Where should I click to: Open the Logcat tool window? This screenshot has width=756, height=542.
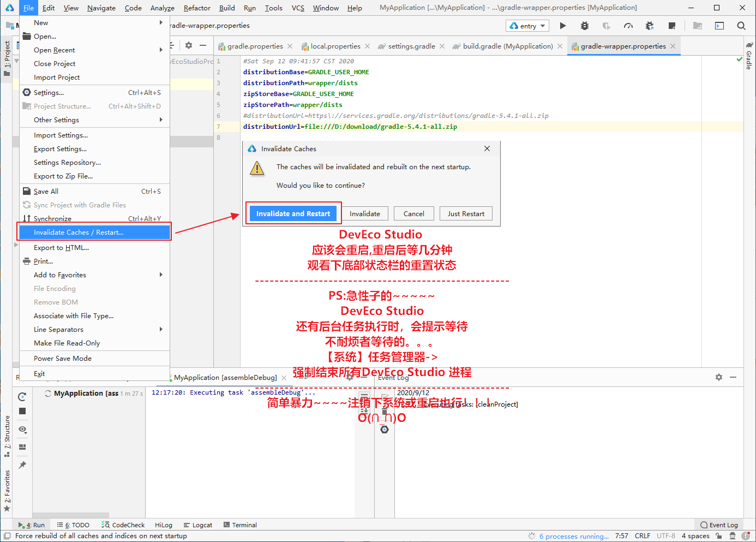point(198,525)
